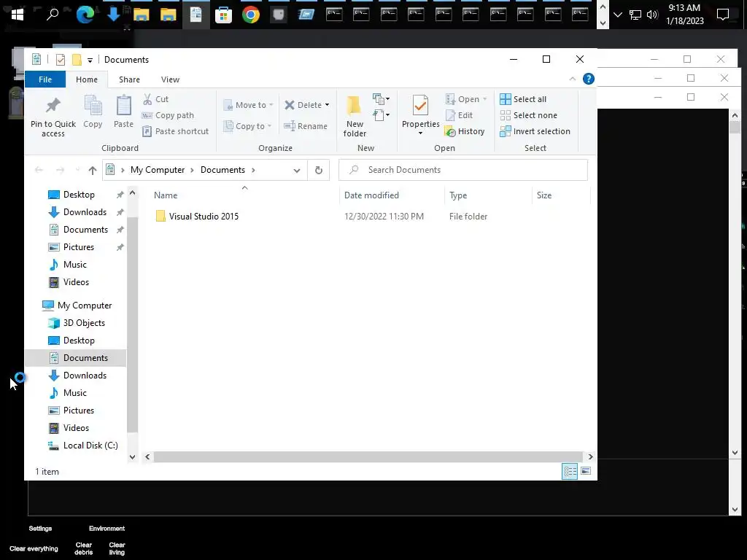Open file History from ribbon
This screenshot has height=560, width=747.
[x=465, y=131]
